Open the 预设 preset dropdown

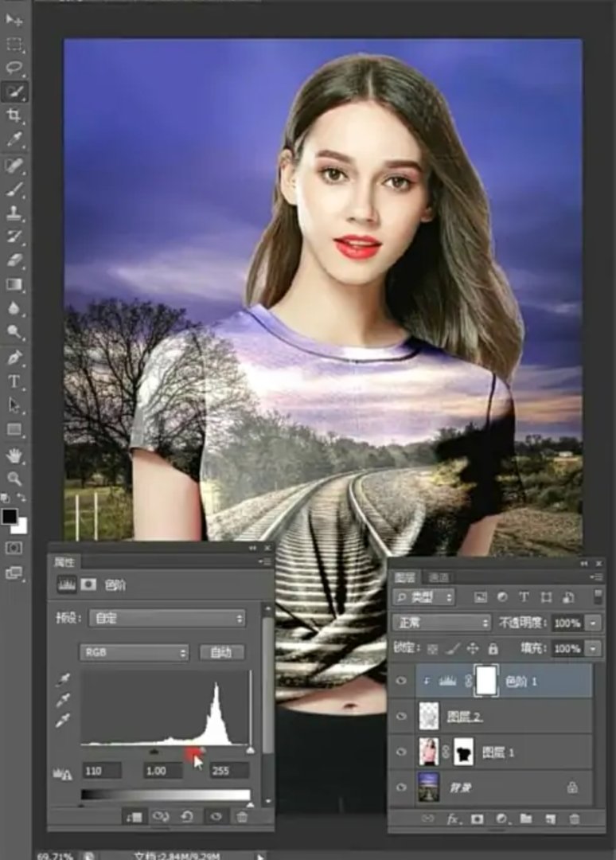point(166,618)
